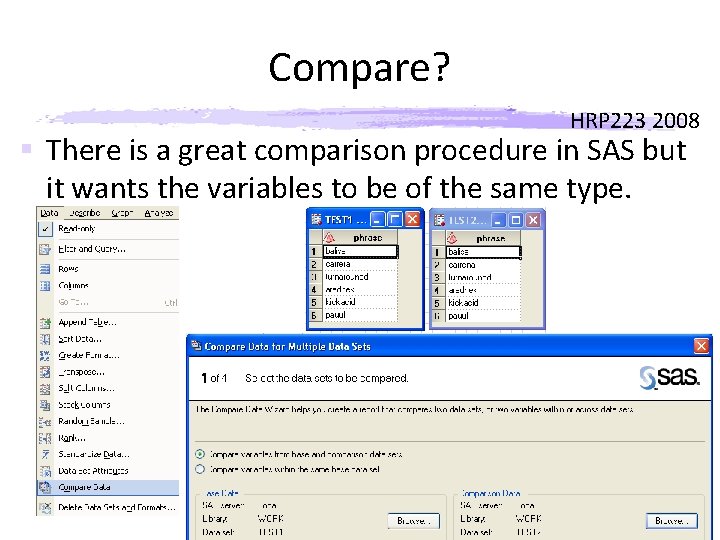The image size is (720, 540).
Task: Click row header 5 in TEST2 window
Action: click(438, 303)
